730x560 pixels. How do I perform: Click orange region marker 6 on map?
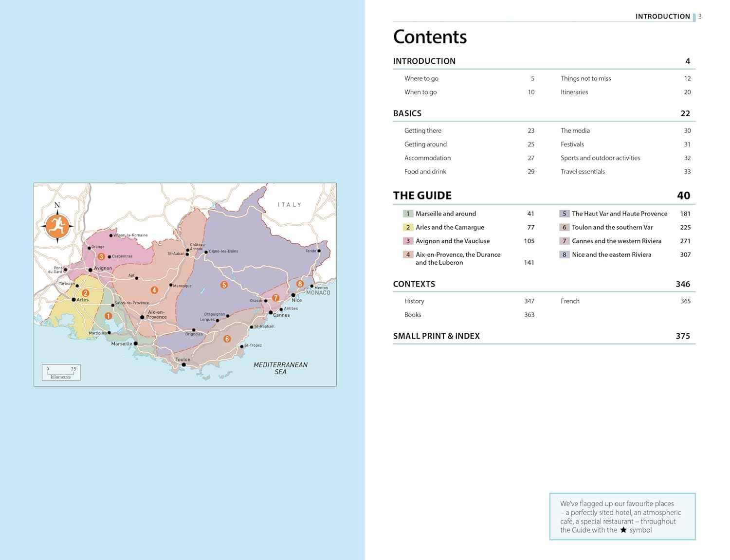[227, 339]
